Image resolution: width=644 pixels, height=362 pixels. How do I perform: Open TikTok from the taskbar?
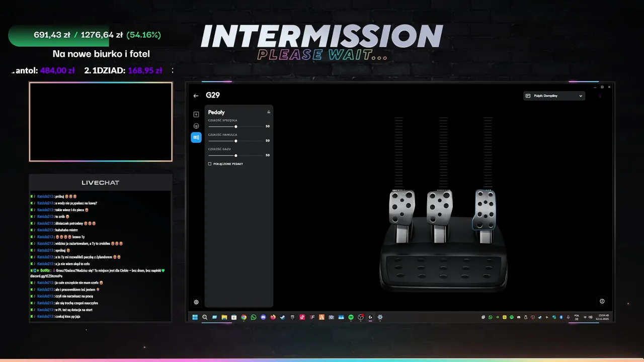[x=302, y=317]
